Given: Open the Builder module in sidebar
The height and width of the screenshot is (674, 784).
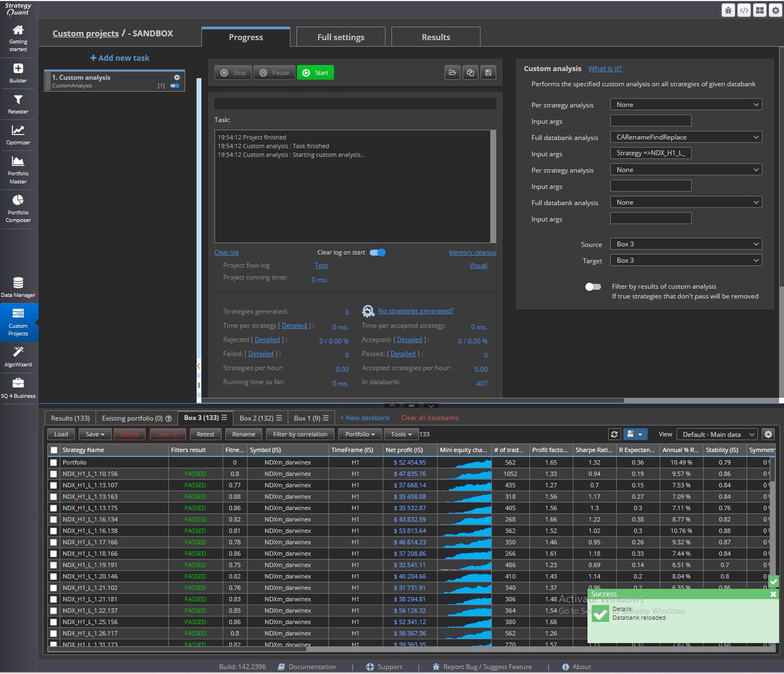Looking at the screenshot, I should [x=18, y=73].
